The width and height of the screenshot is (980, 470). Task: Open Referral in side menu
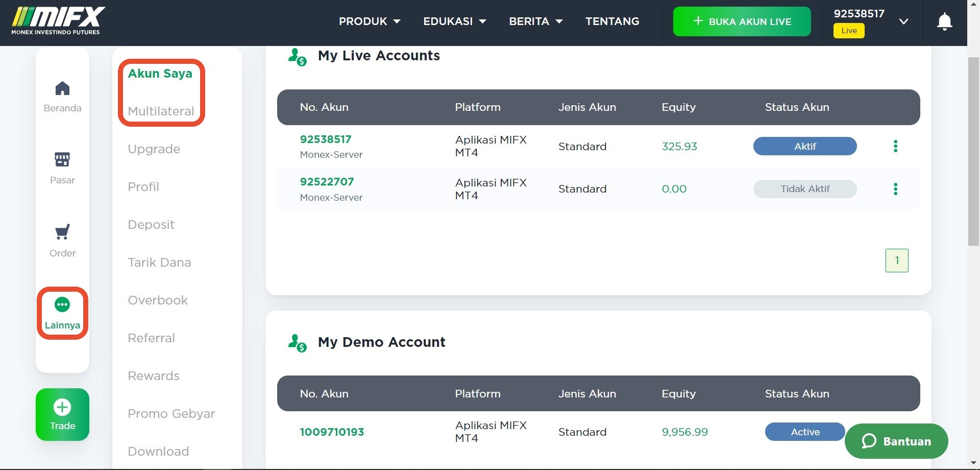151,338
